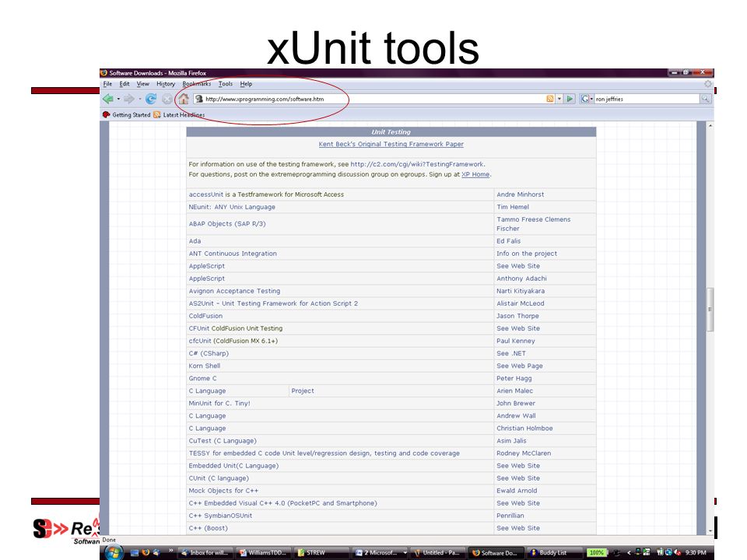
Task: Show hidden system tray icons
Action: pyautogui.click(x=629, y=553)
